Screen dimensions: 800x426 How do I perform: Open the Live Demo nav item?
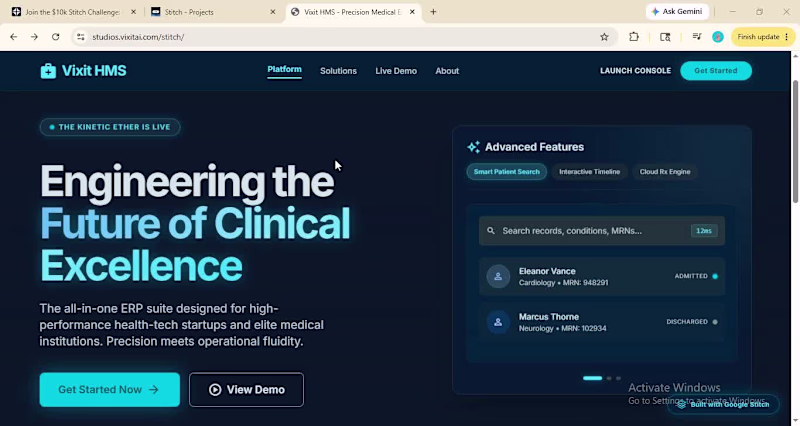point(396,71)
